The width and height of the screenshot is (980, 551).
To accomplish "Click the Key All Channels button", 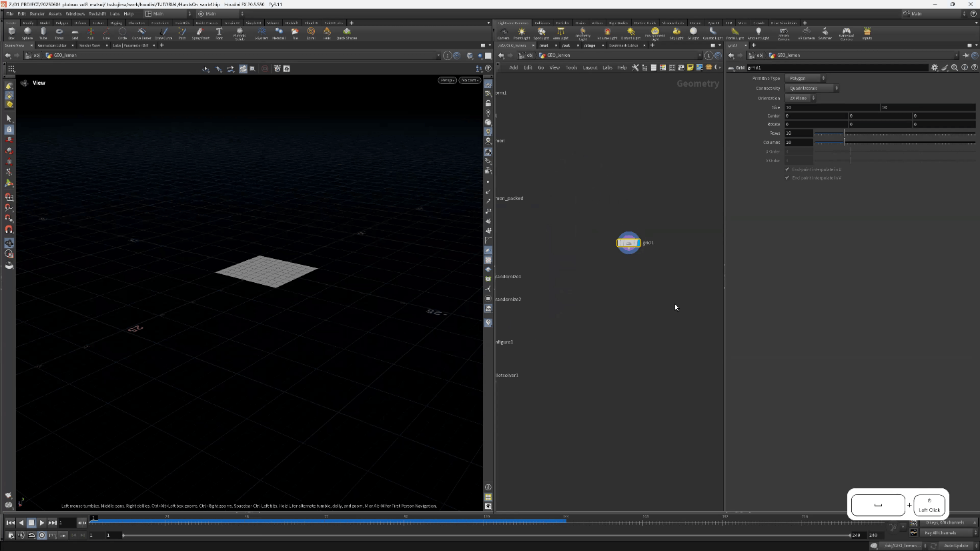I will [941, 533].
